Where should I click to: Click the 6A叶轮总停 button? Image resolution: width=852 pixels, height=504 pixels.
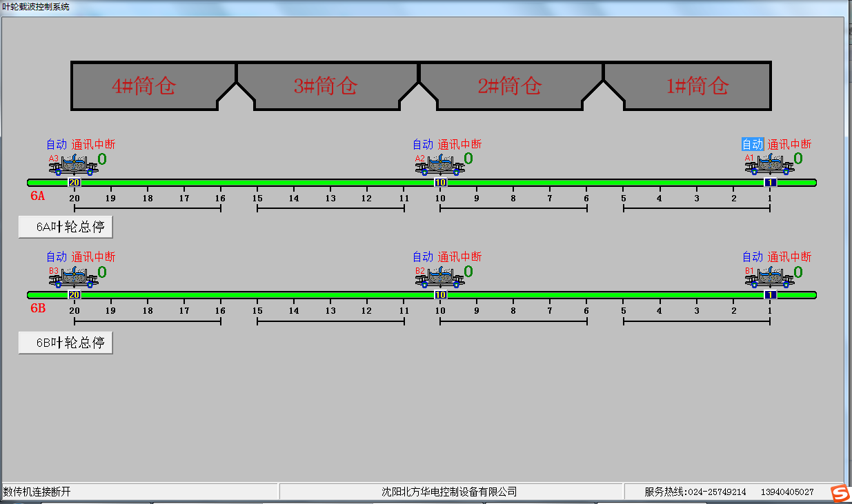[x=66, y=228]
